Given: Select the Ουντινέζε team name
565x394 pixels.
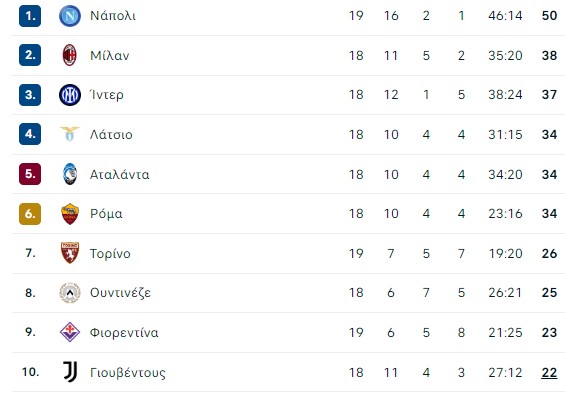Looking at the screenshot, I should 120,293.
